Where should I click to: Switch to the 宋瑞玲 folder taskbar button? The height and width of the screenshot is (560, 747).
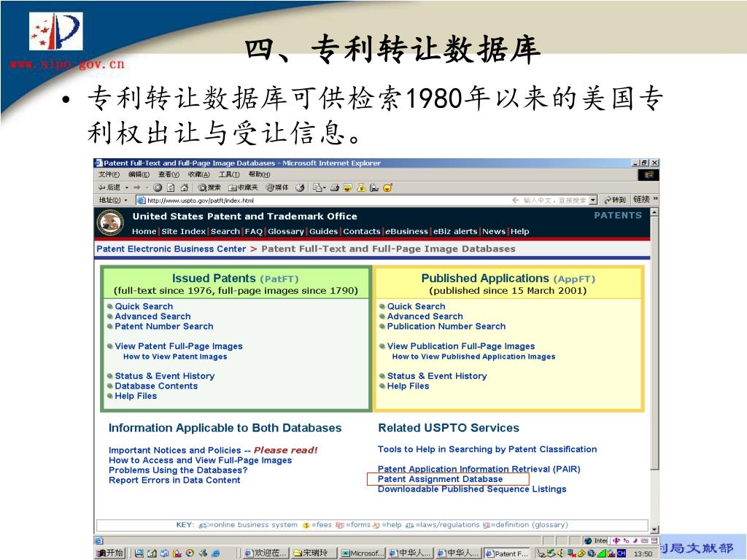point(314,553)
